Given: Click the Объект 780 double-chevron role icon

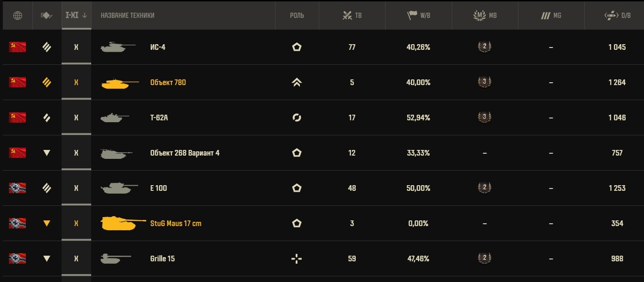Looking at the screenshot, I should [x=297, y=82].
